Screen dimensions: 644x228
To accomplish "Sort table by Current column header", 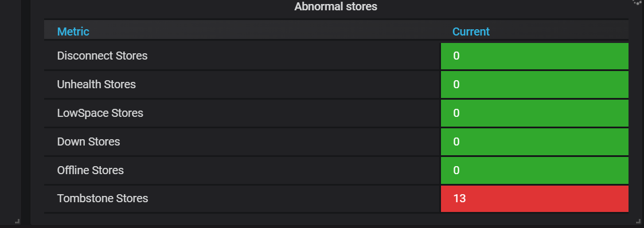I will pyautogui.click(x=471, y=32).
